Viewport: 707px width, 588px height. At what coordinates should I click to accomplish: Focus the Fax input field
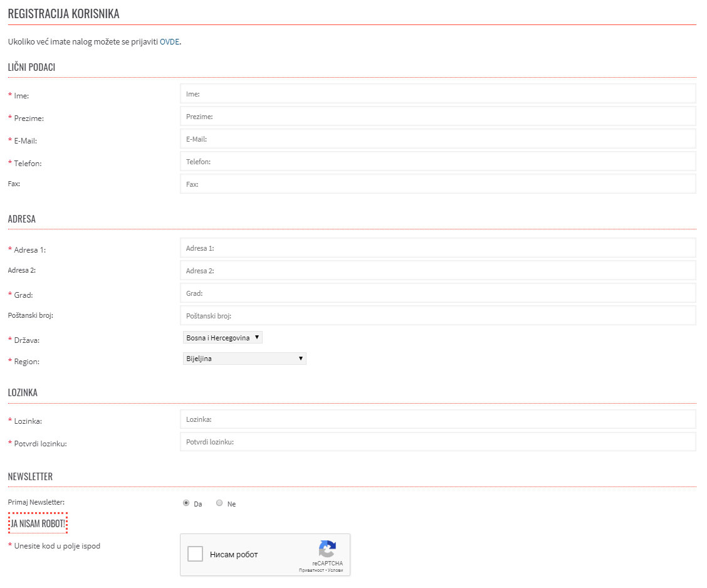point(438,184)
